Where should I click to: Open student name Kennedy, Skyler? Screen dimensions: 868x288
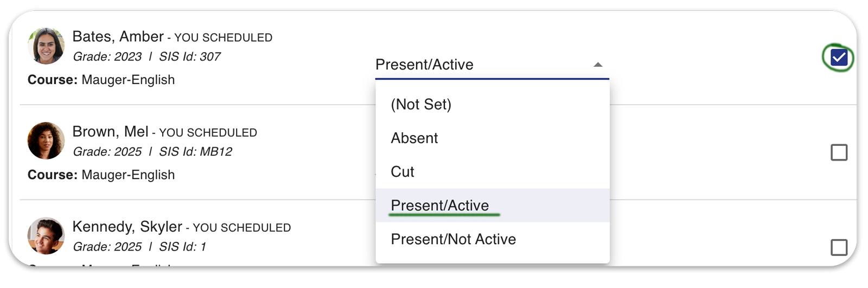pyautogui.click(x=127, y=226)
